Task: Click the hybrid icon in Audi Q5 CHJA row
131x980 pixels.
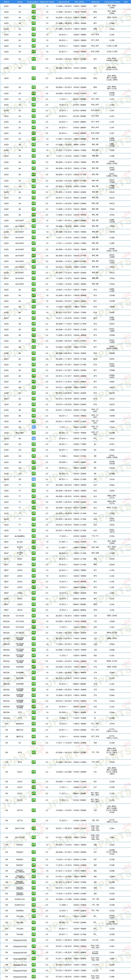Action: (34, 479)
